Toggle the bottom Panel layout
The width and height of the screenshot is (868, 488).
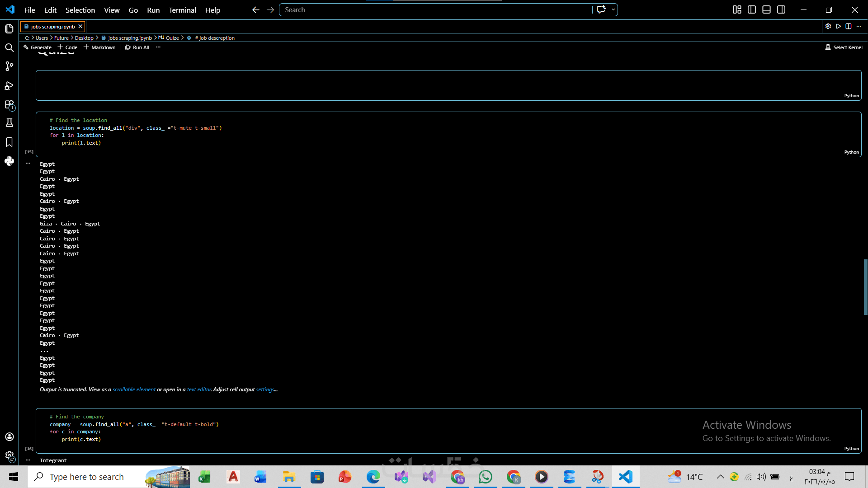pos(766,9)
